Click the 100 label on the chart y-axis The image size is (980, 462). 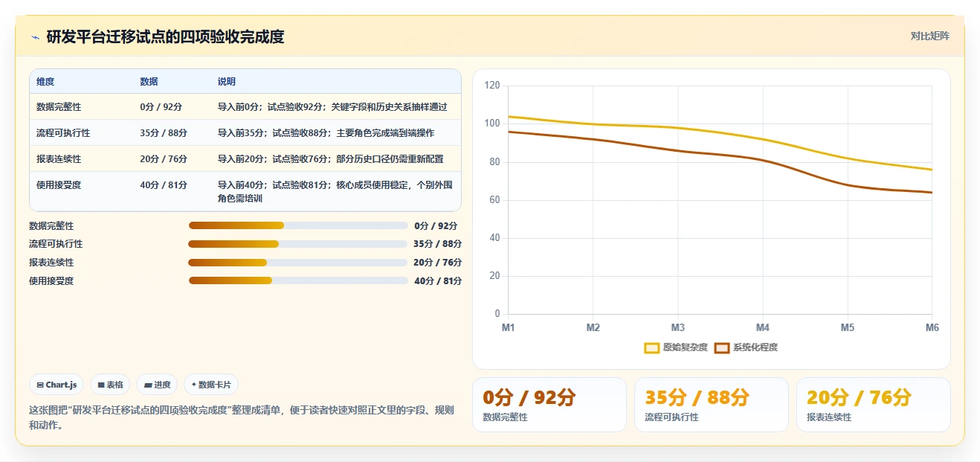coord(492,123)
